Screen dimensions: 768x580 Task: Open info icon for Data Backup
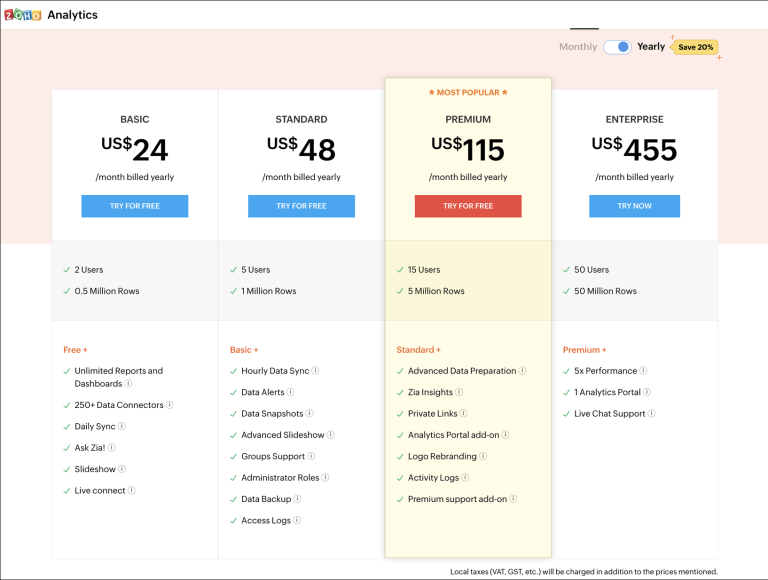297,499
